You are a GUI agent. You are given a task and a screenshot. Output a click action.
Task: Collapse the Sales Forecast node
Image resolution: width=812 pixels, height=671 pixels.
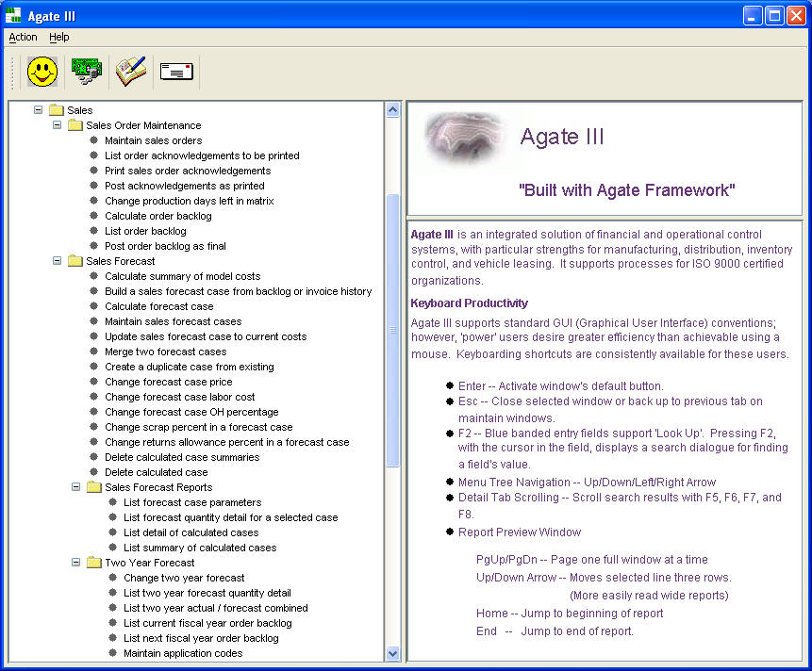(x=57, y=261)
